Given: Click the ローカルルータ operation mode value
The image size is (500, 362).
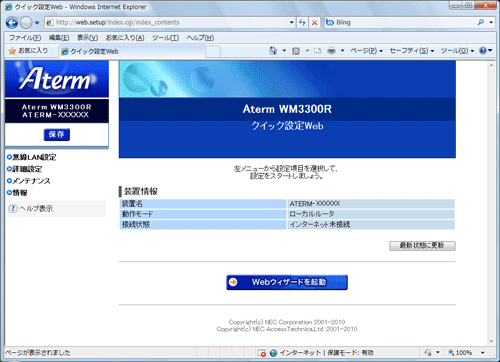Looking at the screenshot, I should coord(312,214).
